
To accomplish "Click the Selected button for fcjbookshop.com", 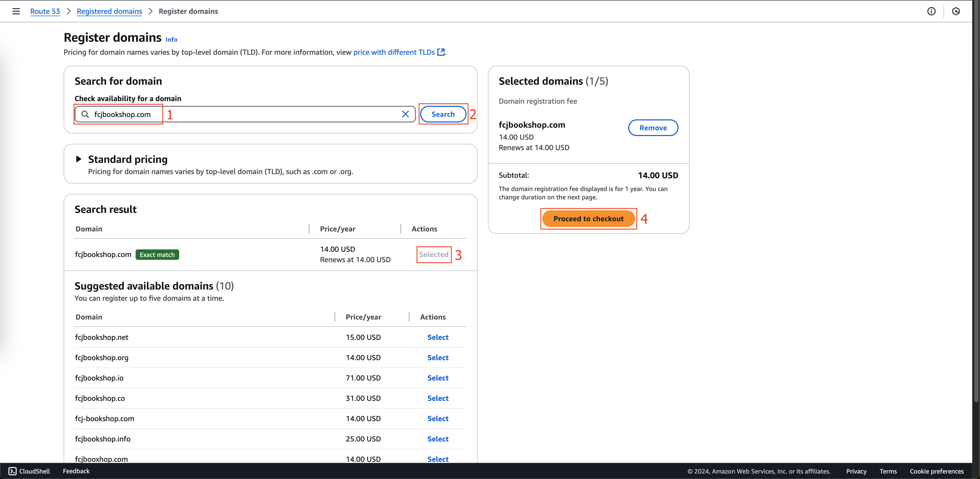I will [x=434, y=254].
